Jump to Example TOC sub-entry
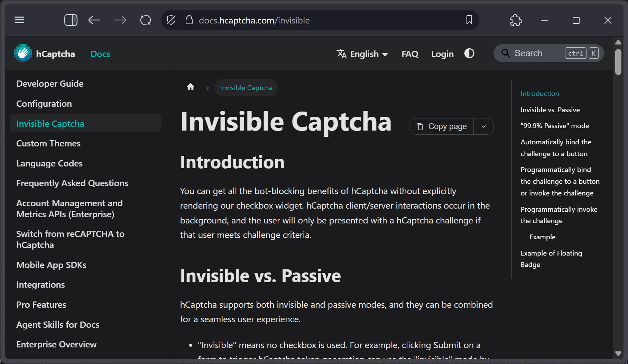Viewport: 628px width, 364px height. [x=542, y=237]
